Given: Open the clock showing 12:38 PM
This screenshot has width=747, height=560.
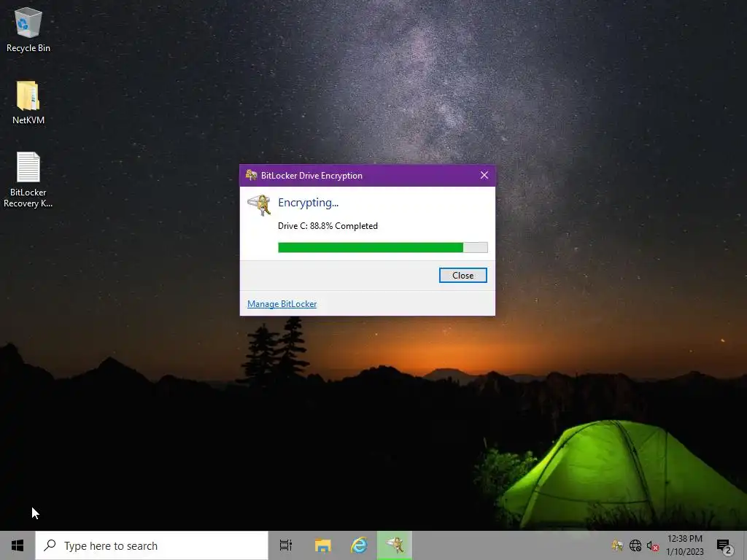Looking at the screenshot, I should [684, 545].
